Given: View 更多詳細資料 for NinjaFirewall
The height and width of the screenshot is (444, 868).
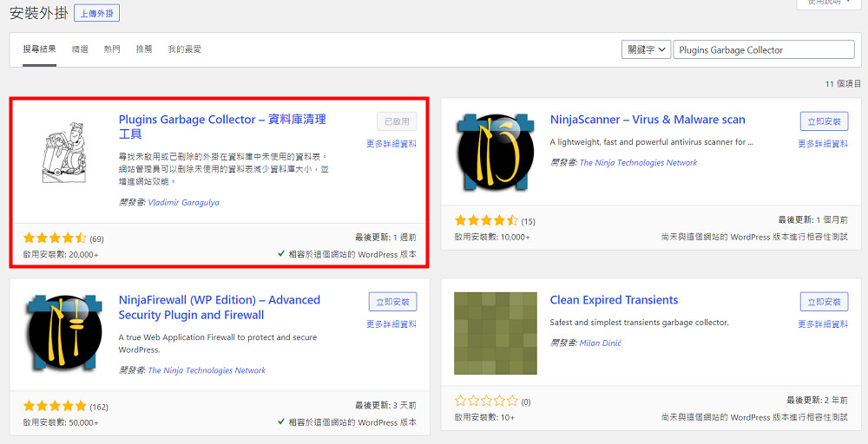Looking at the screenshot, I should 391,324.
